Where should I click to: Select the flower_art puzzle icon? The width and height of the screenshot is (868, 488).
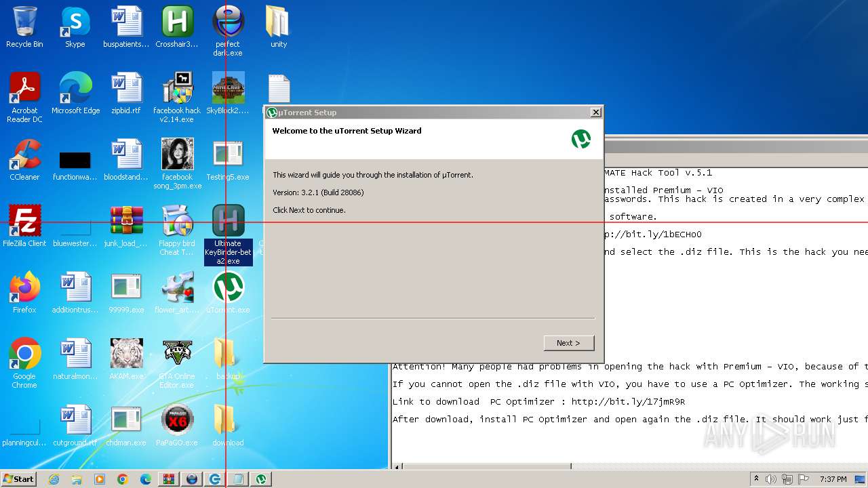177,293
